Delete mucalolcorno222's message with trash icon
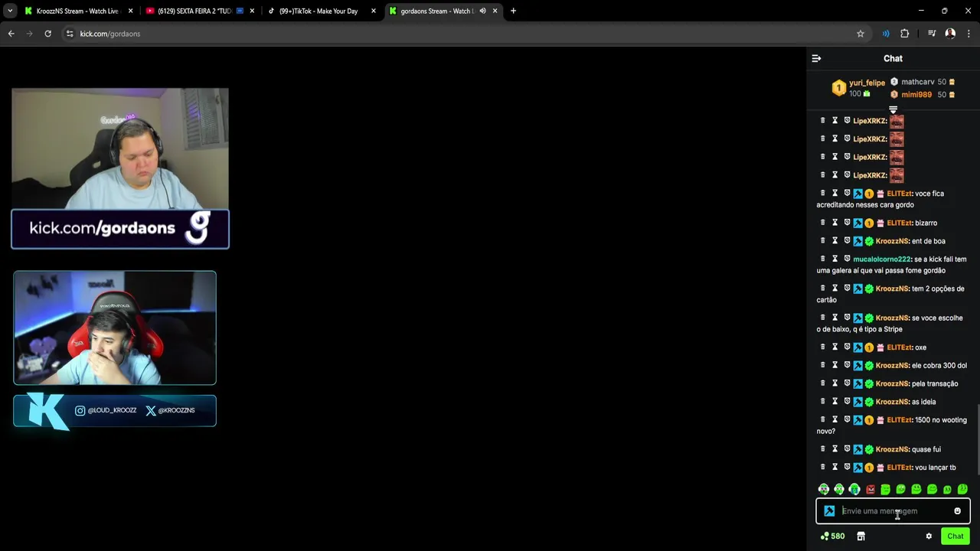 click(x=823, y=259)
